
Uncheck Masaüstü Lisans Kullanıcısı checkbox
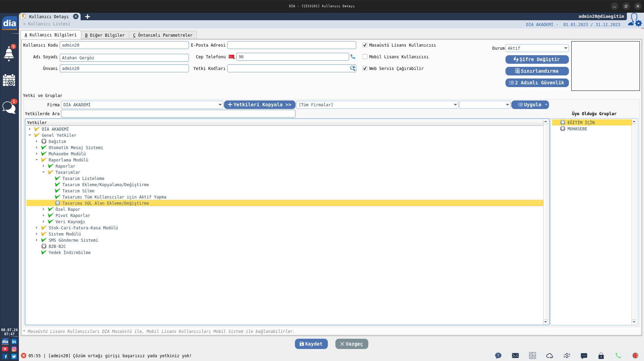tap(365, 45)
